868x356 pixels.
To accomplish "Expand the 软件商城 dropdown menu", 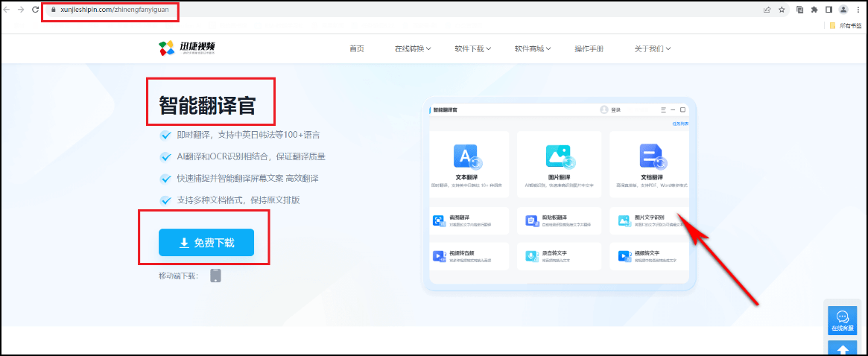I will (x=533, y=48).
